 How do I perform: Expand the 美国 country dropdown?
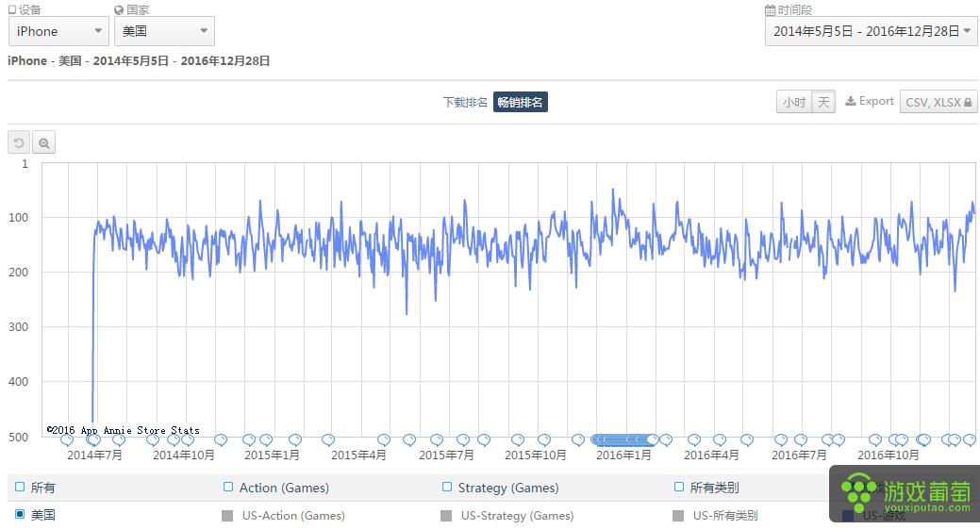coord(164,31)
